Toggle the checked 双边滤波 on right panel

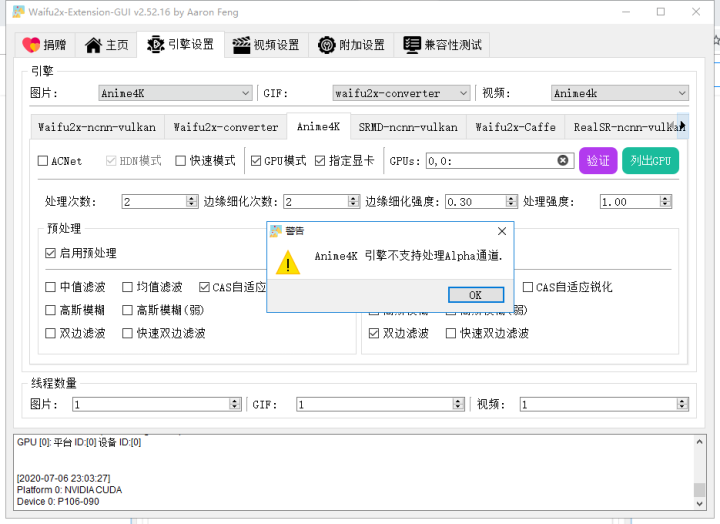pos(374,333)
